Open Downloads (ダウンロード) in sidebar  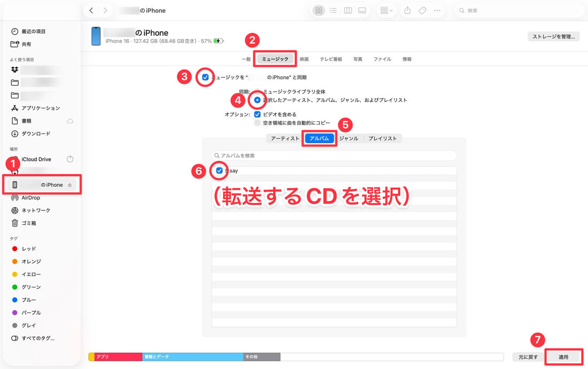36,134
